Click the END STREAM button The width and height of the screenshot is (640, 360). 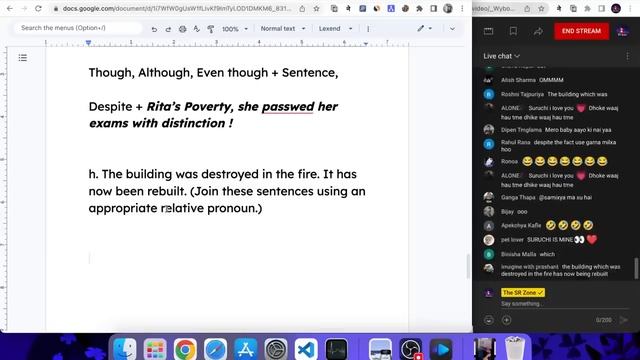[581, 31]
